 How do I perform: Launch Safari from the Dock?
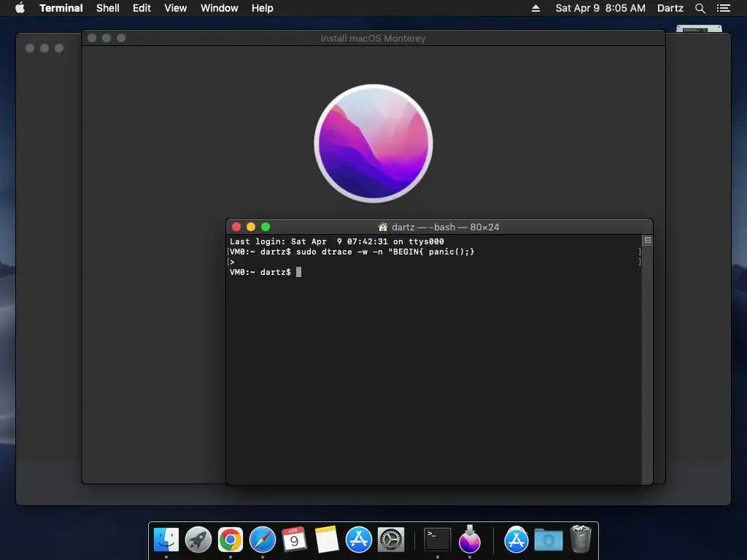pos(263,540)
